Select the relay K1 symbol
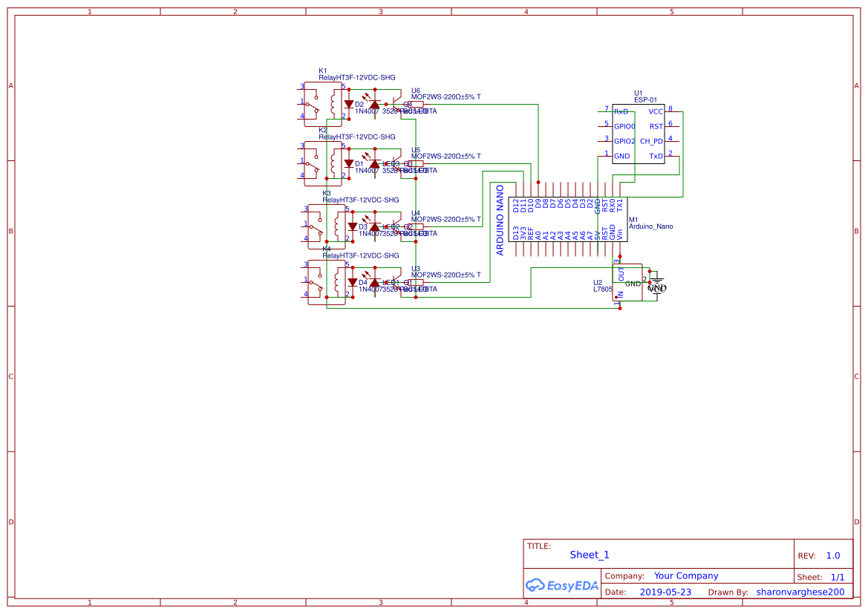Screen dimensions: 868x614 coord(321,104)
